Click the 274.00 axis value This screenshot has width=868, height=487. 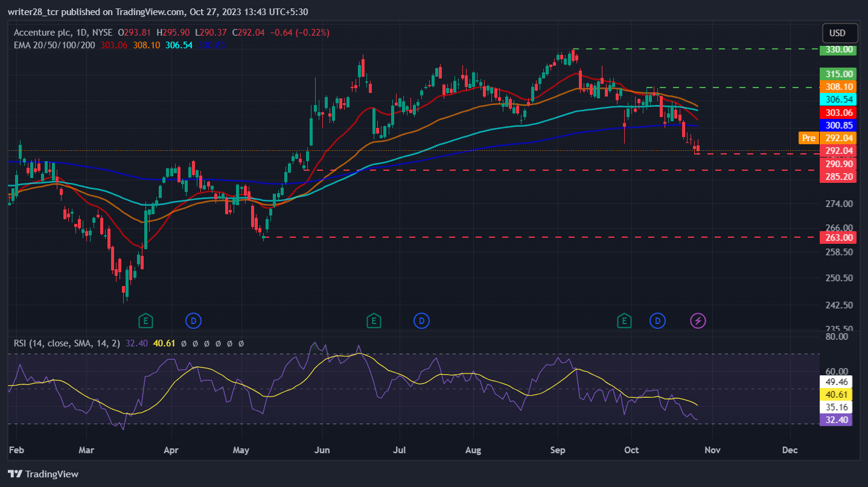[838, 204]
